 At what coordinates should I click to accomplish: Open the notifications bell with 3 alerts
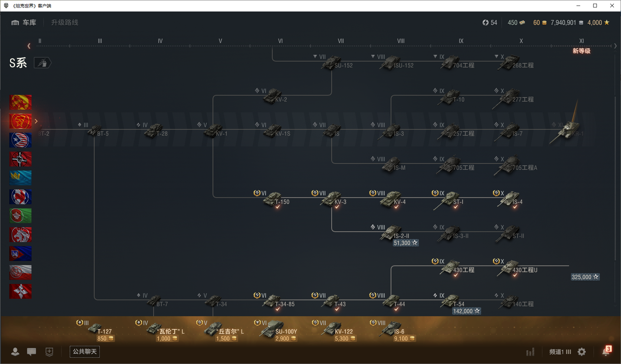606,351
